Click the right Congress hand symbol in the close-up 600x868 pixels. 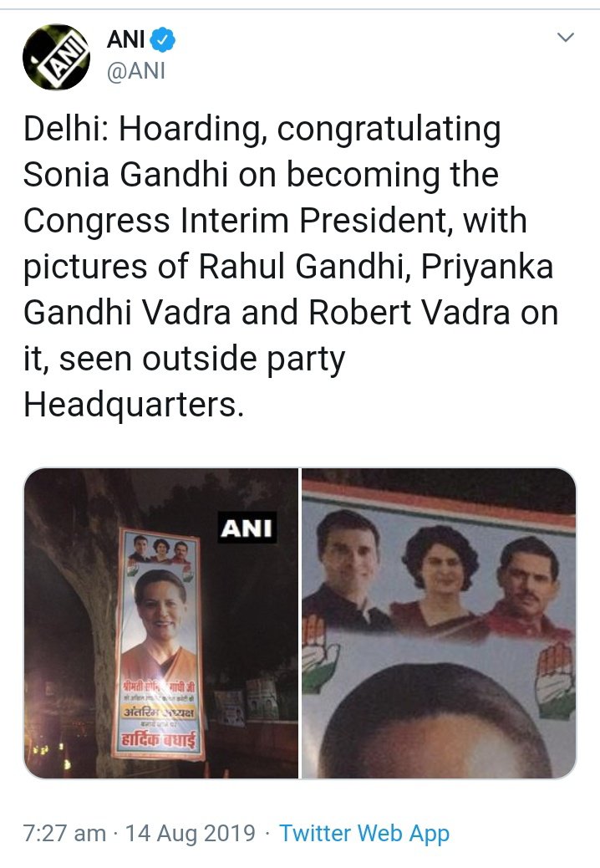[x=556, y=681]
